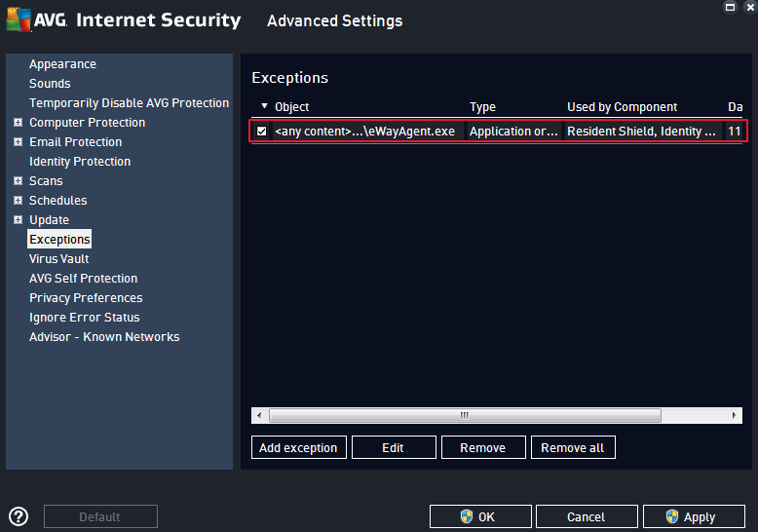Confirm settings with the OK button
The height and width of the screenshot is (532, 758).
(x=480, y=517)
